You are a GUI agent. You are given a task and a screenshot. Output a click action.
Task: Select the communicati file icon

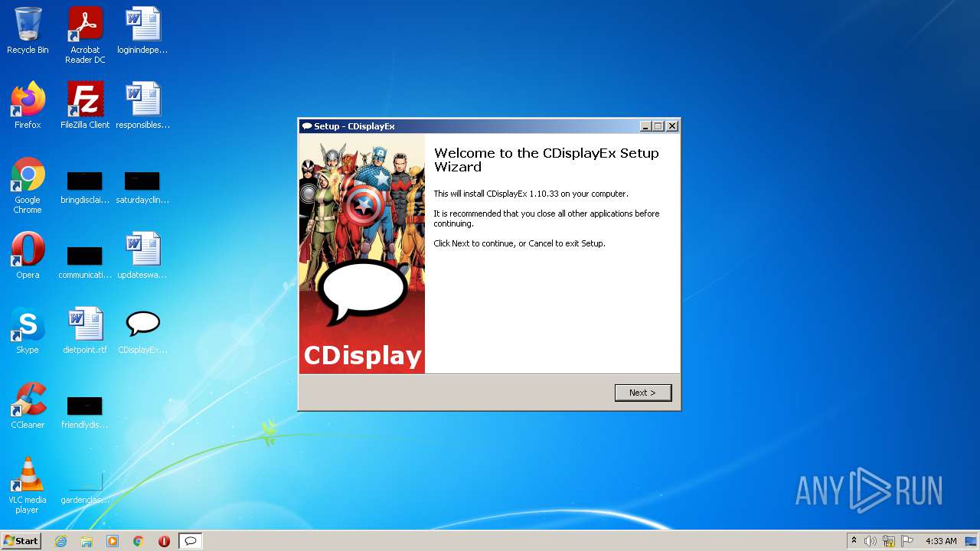(x=85, y=262)
